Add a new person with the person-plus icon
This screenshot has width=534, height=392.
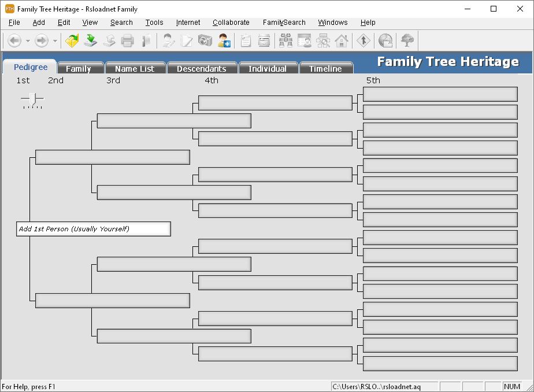tap(224, 40)
